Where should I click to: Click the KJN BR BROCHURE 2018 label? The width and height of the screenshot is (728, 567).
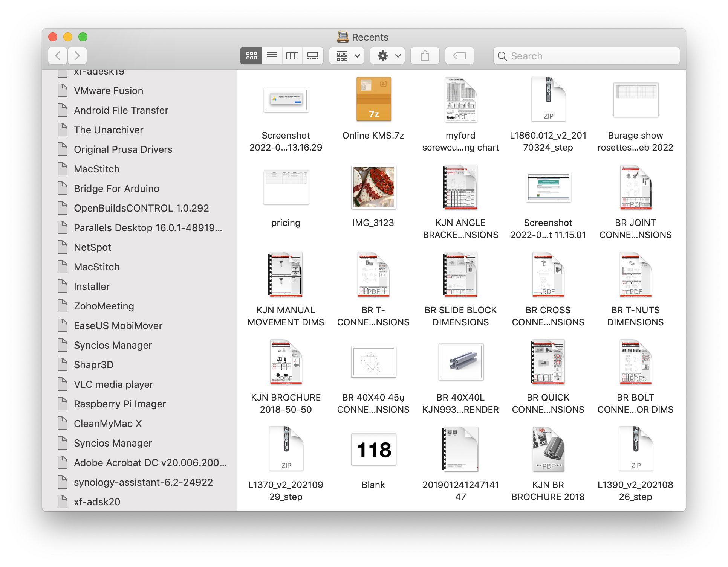(x=548, y=491)
